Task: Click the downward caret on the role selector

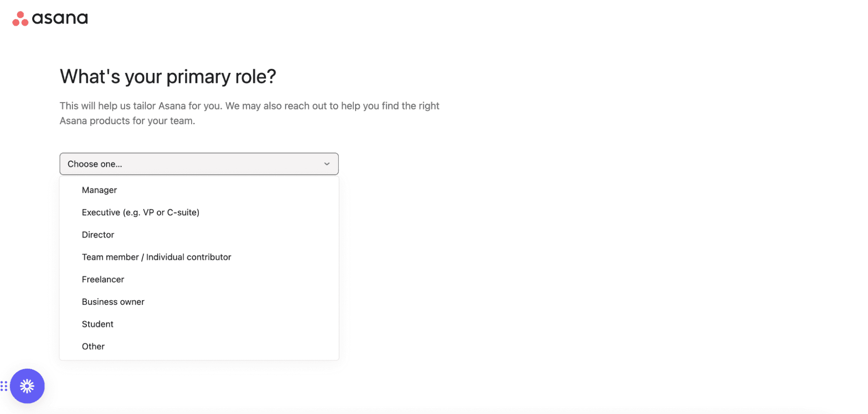Action: click(x=326, y=164)
